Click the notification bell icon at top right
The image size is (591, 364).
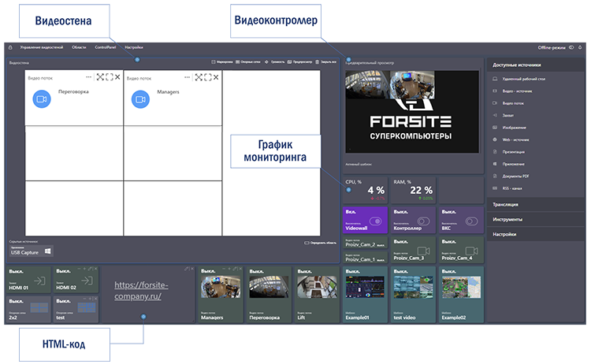[x=580, y=47]
